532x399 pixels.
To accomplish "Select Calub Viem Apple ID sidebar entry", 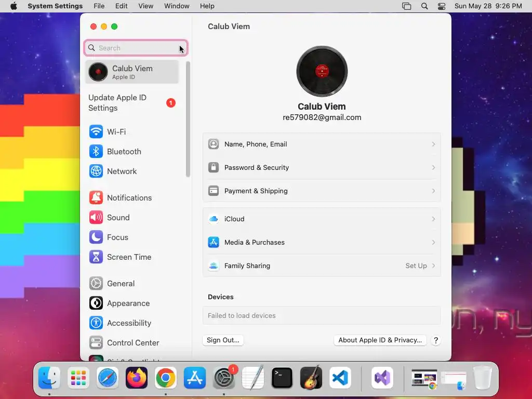I will (x=131, y=72).
